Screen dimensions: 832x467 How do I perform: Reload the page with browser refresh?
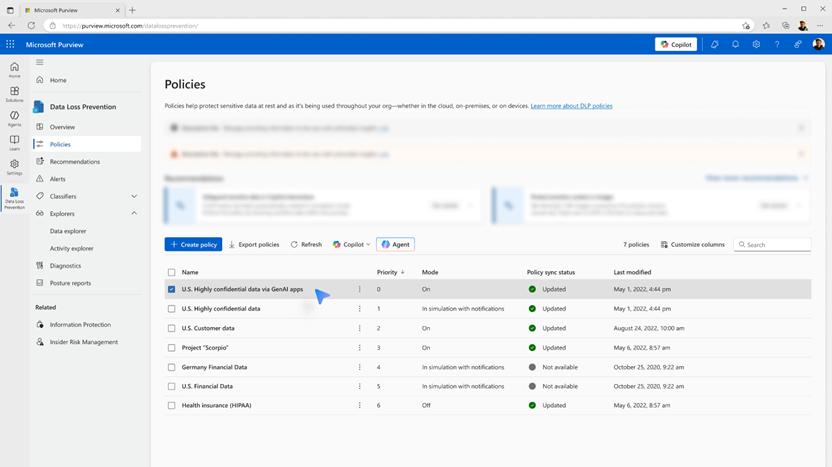[x=31, y=25]
